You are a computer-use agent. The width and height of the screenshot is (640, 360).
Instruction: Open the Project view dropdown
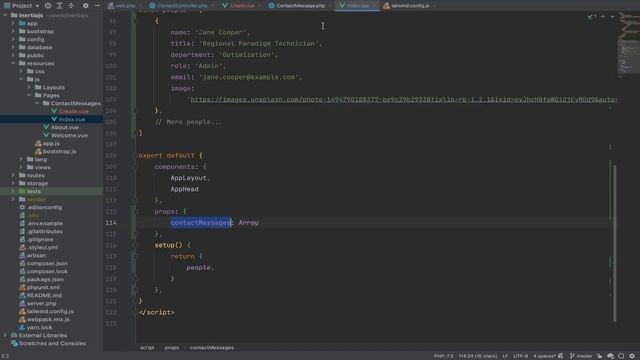tap(22, 6)
